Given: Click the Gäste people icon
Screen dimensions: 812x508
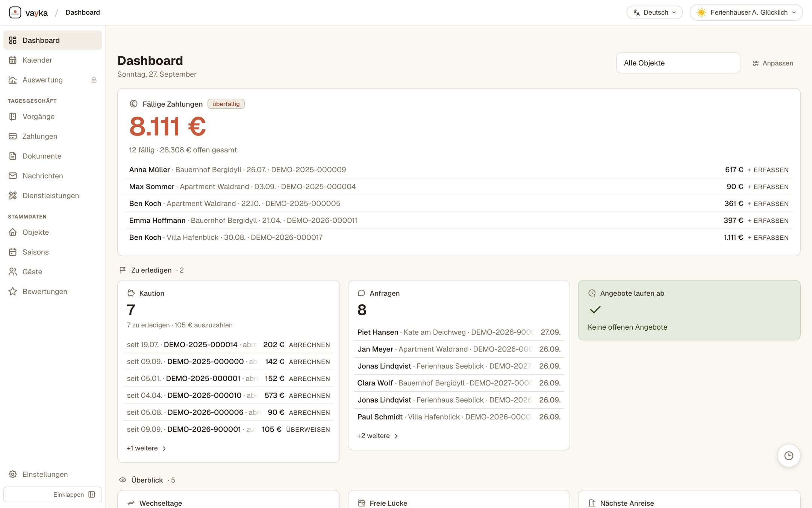Looking at the screenshot, I should tap(13, 272).
